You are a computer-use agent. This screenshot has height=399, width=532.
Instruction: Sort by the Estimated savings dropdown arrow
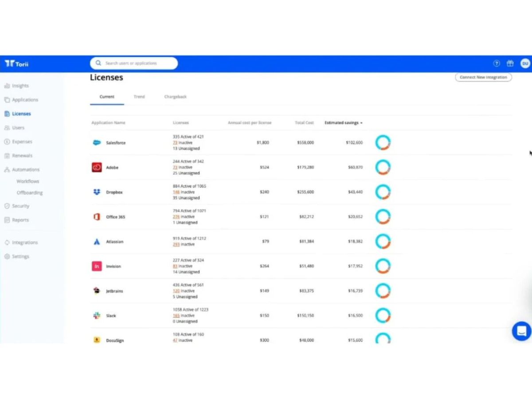click(x=361, y=123)
